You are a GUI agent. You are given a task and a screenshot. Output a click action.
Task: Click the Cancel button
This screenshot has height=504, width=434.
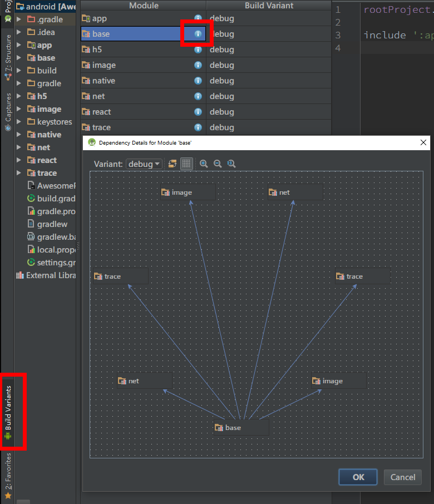(403, 477)
